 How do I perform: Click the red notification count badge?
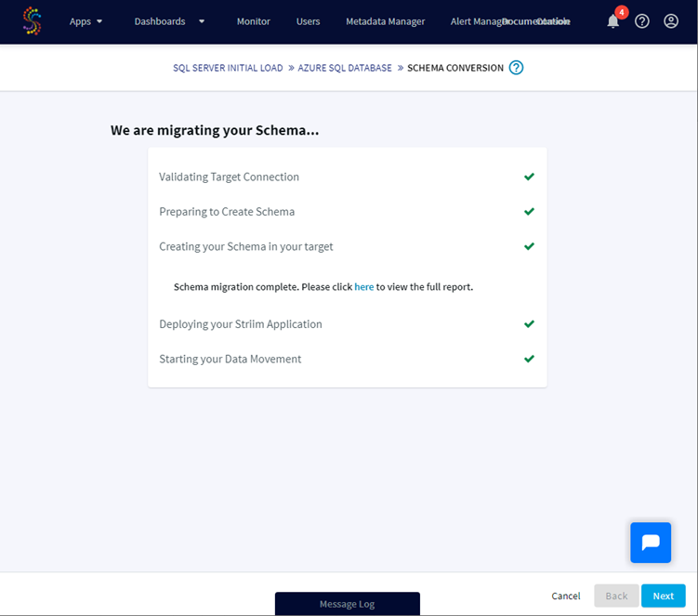tap(622, 12)
